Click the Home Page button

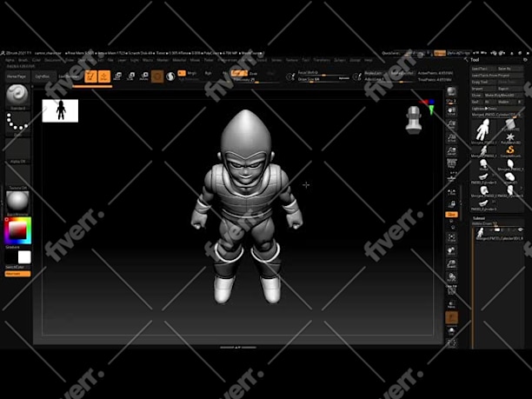coord(17,76)
